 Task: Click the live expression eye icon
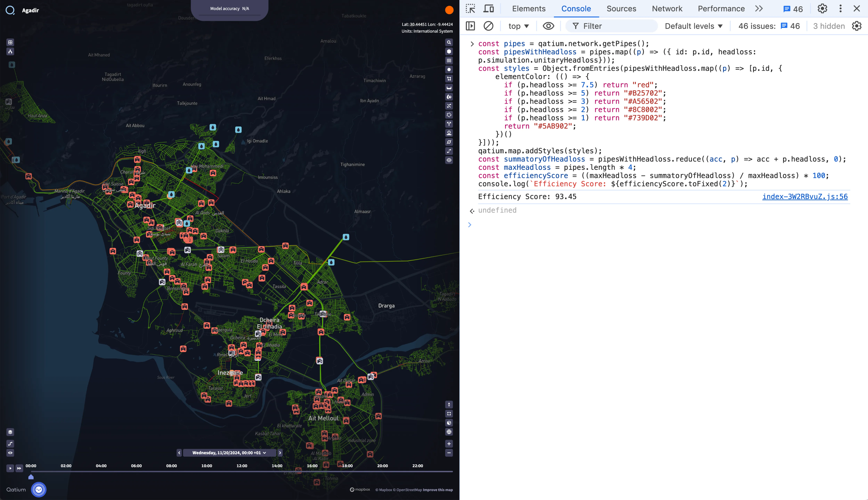(x=548, y=26)
